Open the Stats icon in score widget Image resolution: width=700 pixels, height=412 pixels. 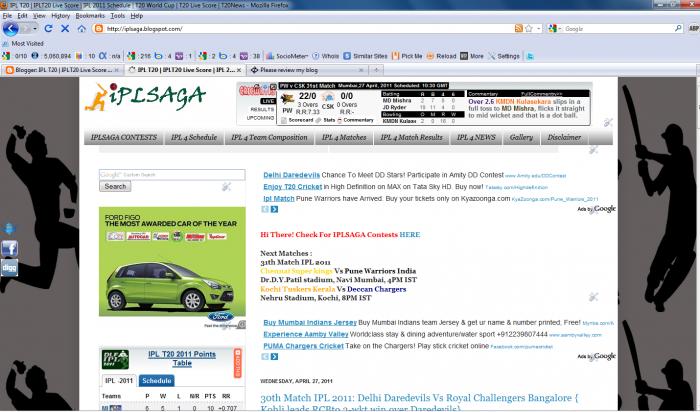click(x=325, y=120)
